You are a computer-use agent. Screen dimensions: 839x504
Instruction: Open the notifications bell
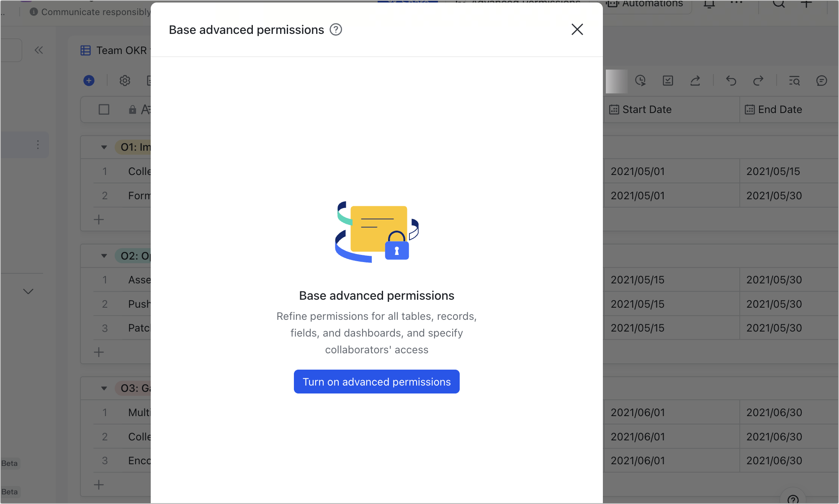point(710,4)
